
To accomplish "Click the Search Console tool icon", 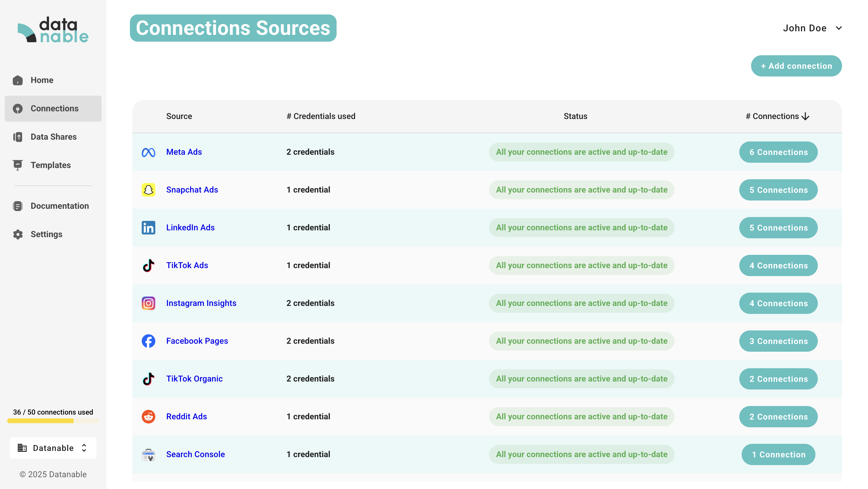I will click(x=148, y=454).
